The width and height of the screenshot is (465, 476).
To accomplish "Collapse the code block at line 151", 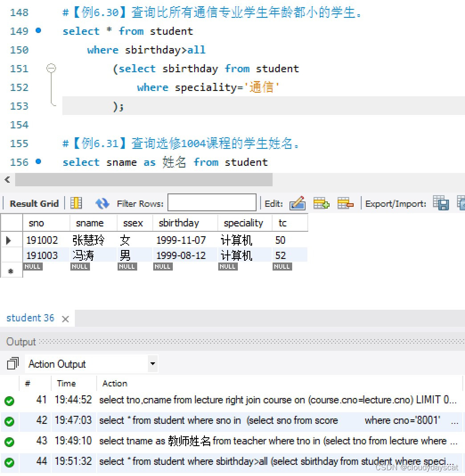I will 51,68.
